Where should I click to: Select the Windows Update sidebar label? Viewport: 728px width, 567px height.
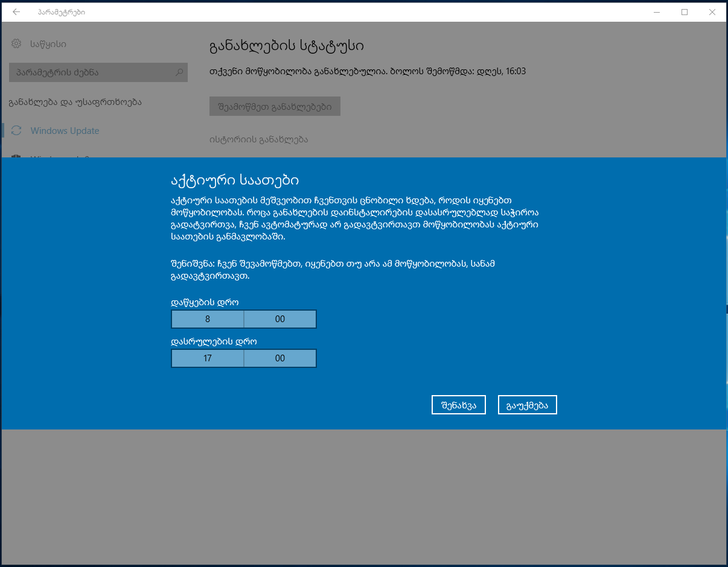pyautogui.click(x=65, y=131)
